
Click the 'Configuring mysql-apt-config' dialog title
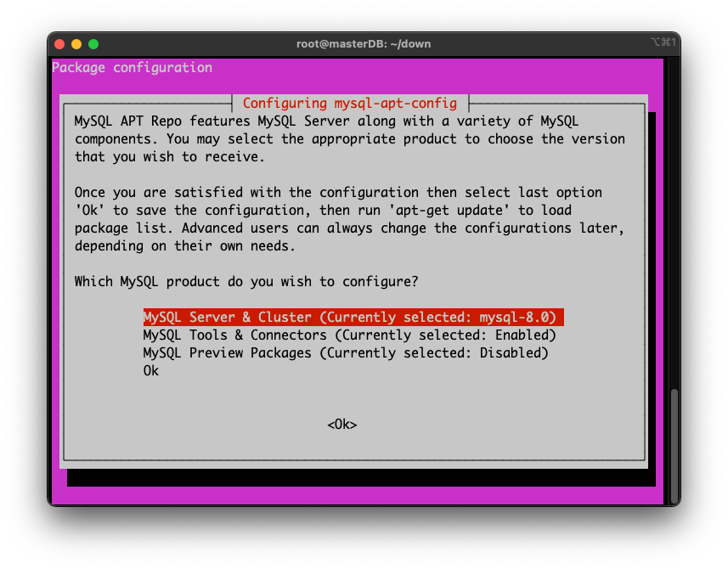pos(350,103)
